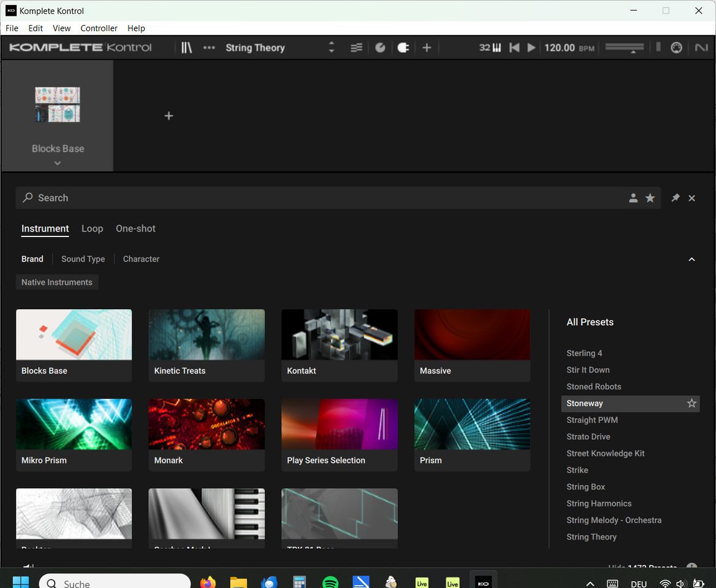This screenshot has height=588, width=716.
Task: Click the Native Instruments NI logo icon
Action: point(701,48)
